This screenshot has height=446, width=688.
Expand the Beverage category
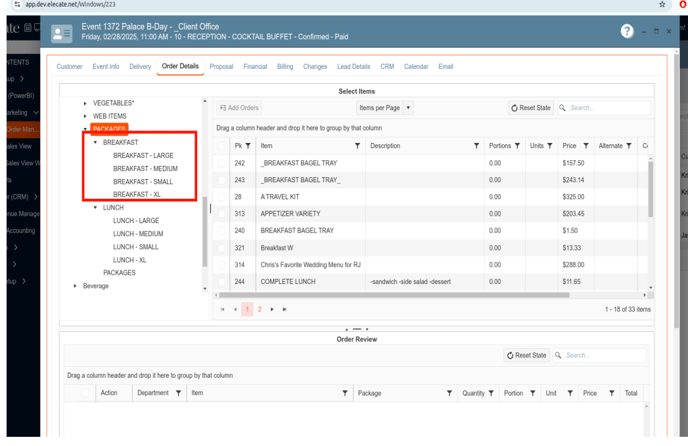coord(75,286)
